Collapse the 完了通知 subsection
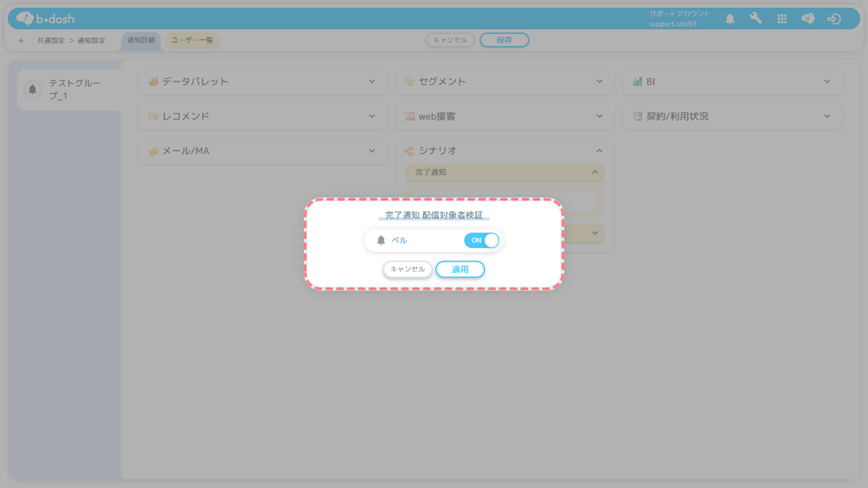Viewport: 868px width, 488px height. [595, 172]
